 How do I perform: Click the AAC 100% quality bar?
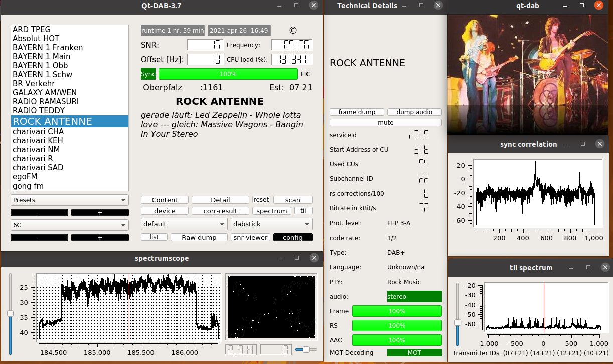click(x=397, y=340)
